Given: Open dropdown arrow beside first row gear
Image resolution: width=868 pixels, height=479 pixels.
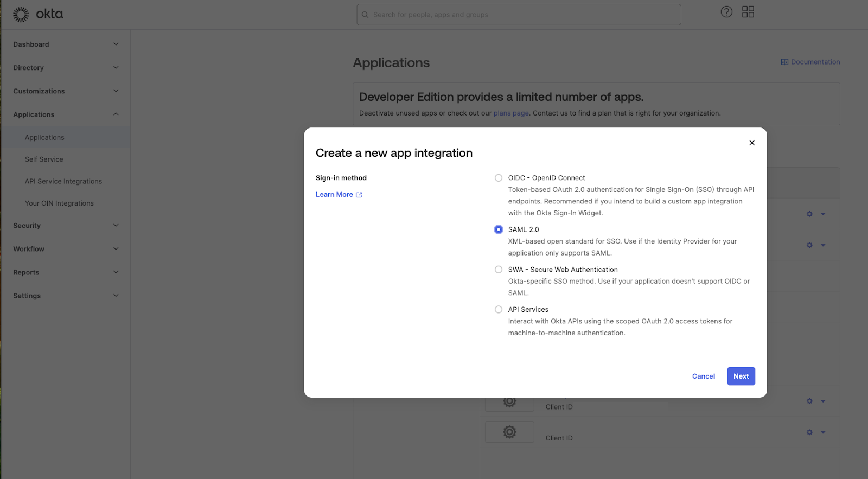Looking at the screenshot, I should tap(823, 214).
